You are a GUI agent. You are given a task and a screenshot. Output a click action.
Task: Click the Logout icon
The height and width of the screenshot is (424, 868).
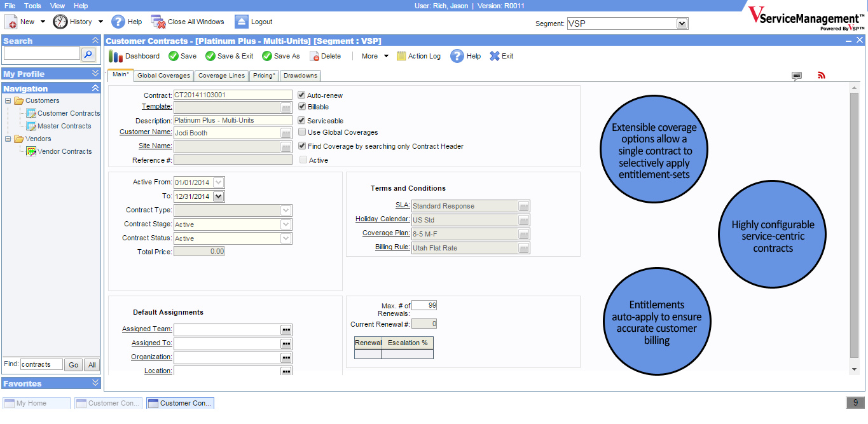pos(241,22)
